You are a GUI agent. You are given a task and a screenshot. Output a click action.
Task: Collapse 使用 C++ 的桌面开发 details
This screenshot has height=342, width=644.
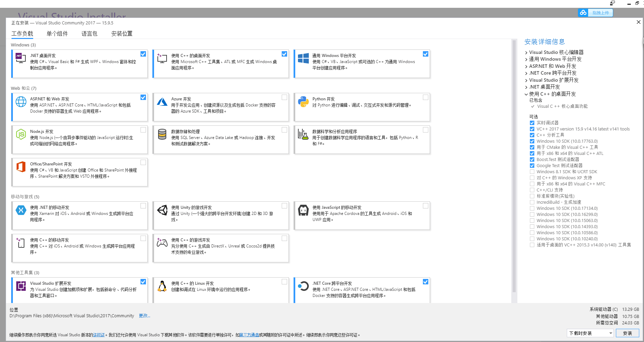526,94
